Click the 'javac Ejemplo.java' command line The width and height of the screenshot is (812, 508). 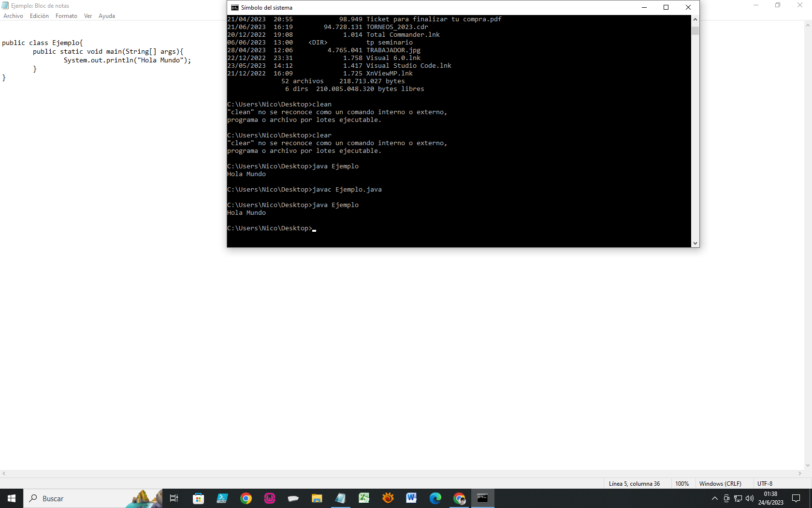[x=304, y=190]
